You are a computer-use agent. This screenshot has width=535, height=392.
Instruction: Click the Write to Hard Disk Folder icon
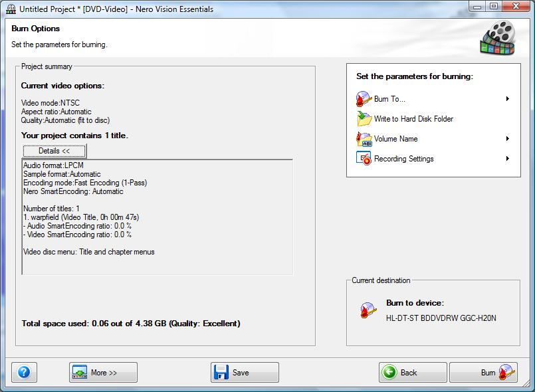click(364, 119)
